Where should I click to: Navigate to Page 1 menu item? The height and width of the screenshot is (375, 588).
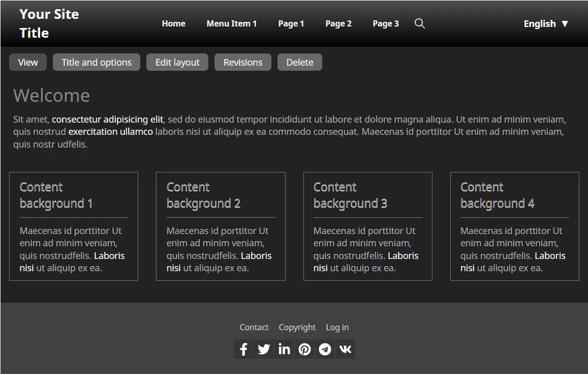point(291,23)
